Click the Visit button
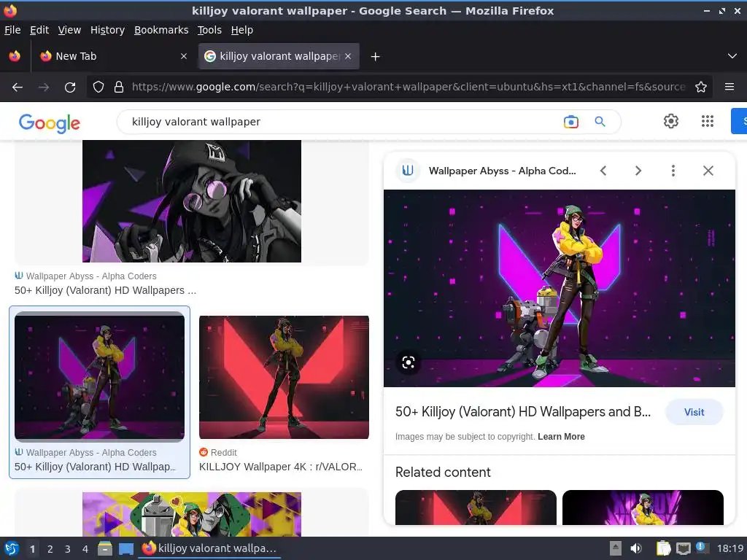 coord(694,413)
